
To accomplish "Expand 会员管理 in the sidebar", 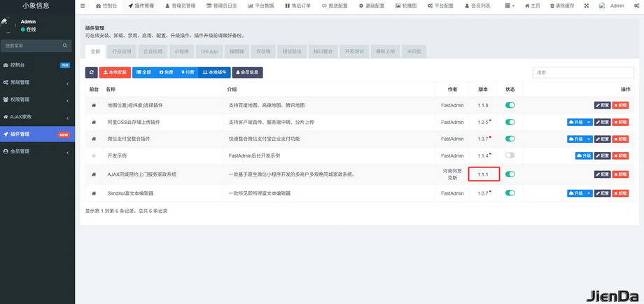I will click(37, 151).
